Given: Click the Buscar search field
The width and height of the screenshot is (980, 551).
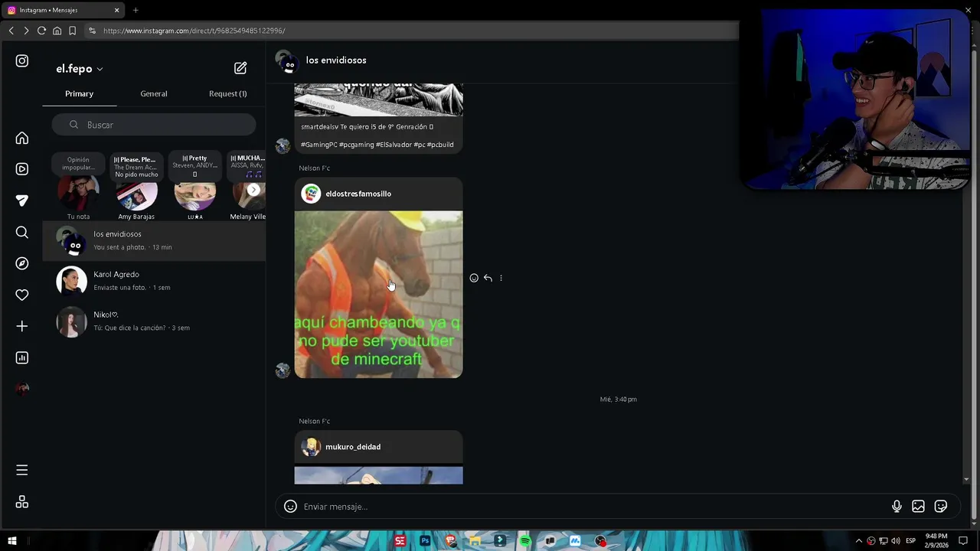Looking at the screenshot, I should (154, 125).
